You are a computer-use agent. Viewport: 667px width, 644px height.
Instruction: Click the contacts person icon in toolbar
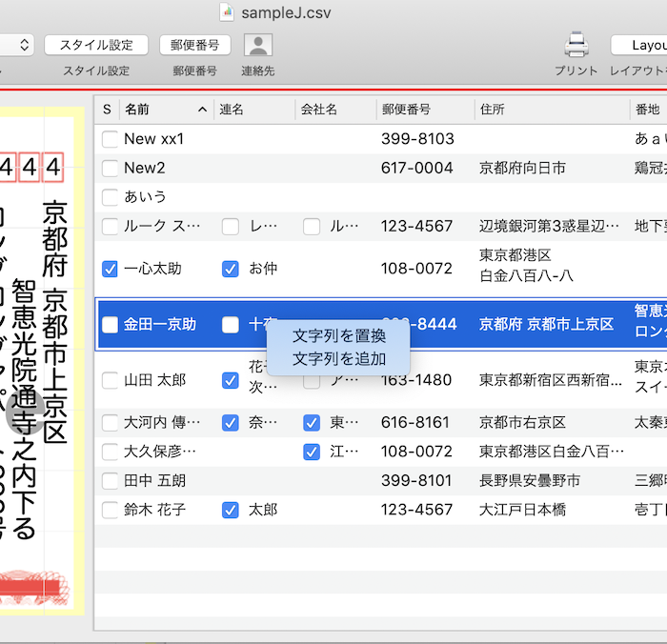pyautogui.click(x=258, y=45)
